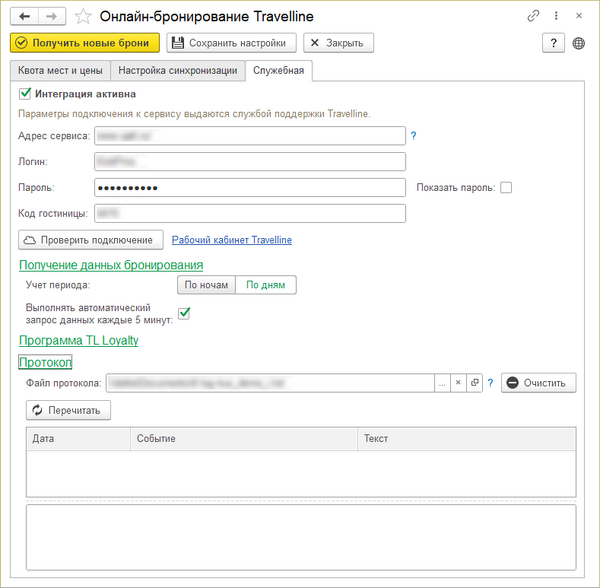Open Рабочий кабинет Travelline link
Screen dimensions: 600x588
(x=232, y=240)
